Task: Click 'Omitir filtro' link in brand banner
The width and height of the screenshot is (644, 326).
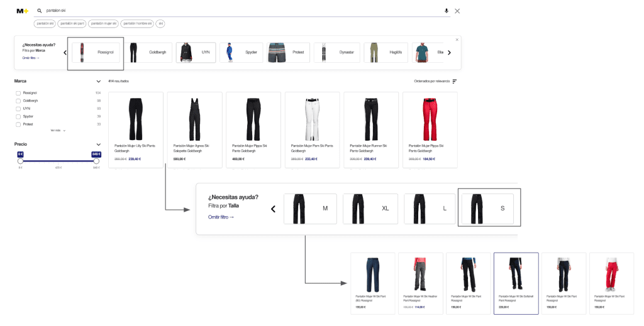Action: (x=31, y=58)
